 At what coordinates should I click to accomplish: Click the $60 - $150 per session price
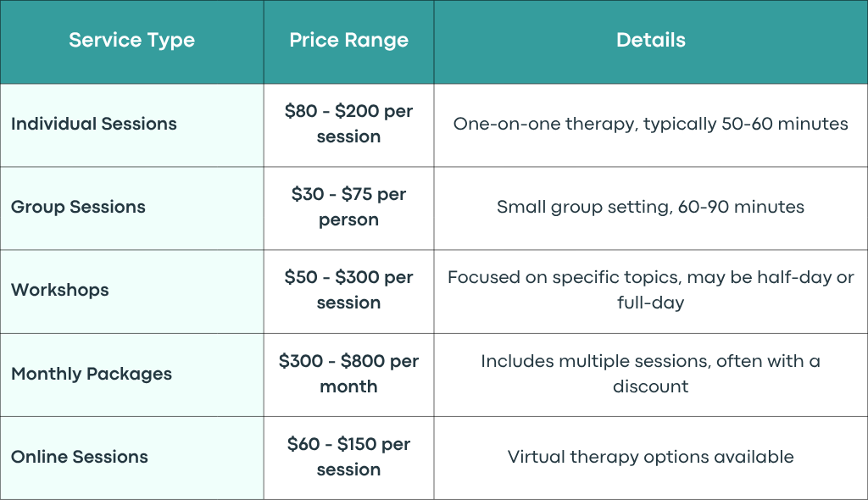pyautogui.click(x=348, y=456)
